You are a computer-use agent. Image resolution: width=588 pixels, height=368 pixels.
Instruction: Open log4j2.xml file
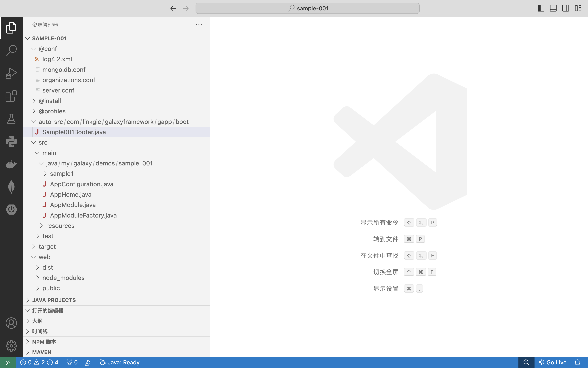(116, 59)
